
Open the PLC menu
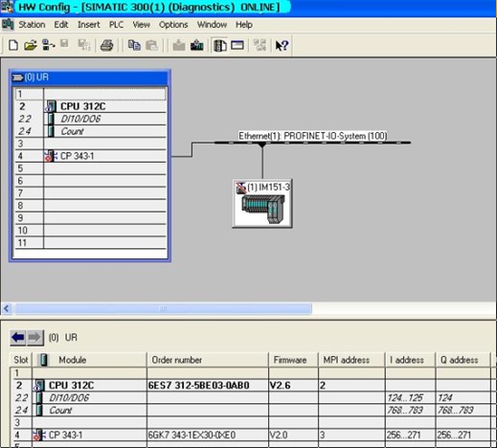coord(116,25)
